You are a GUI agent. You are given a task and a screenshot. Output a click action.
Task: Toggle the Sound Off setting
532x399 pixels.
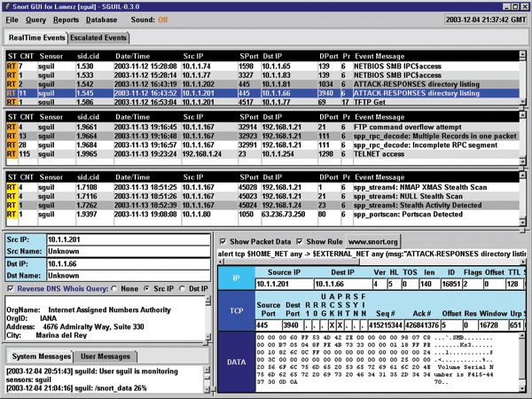click(162, 18)
